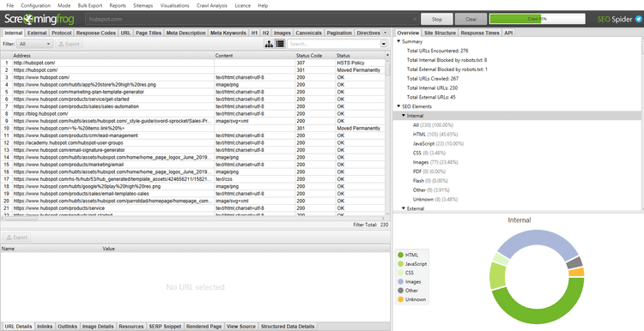Switch to the Response Codes tab
644x331 pixels.
click(96, 33)
